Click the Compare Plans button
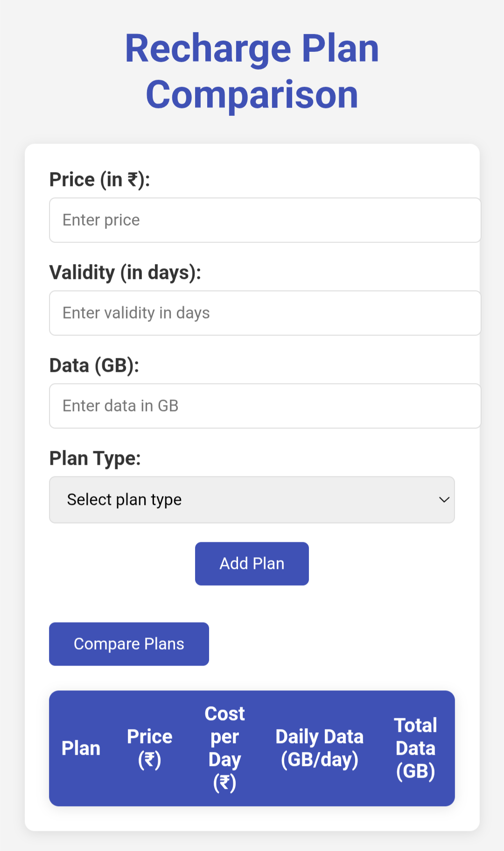 pos(129,644)
